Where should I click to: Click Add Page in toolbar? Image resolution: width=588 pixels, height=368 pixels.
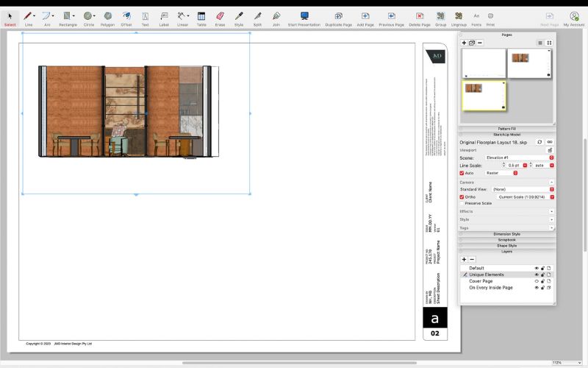[x=365, y=18]
